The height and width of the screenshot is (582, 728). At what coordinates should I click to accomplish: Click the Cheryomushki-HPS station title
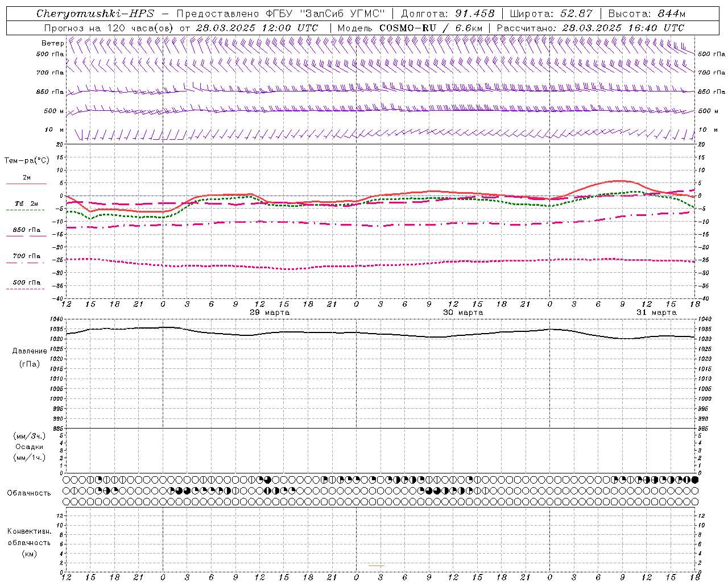[95, 14]
